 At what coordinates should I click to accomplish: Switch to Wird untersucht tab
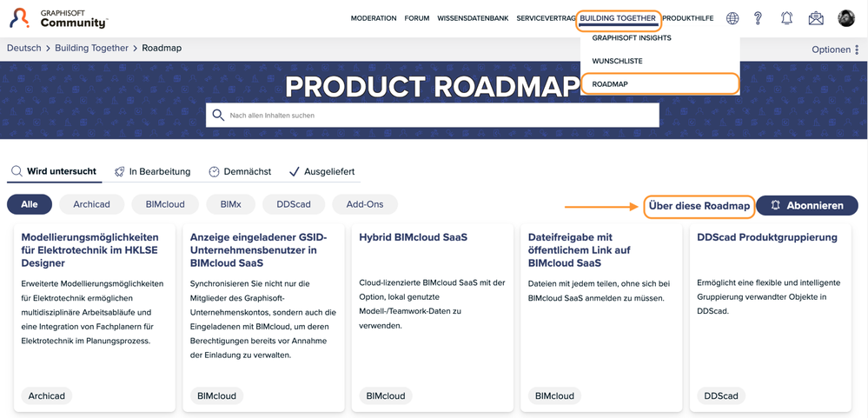pyautogui.click(x=54, y=171)
